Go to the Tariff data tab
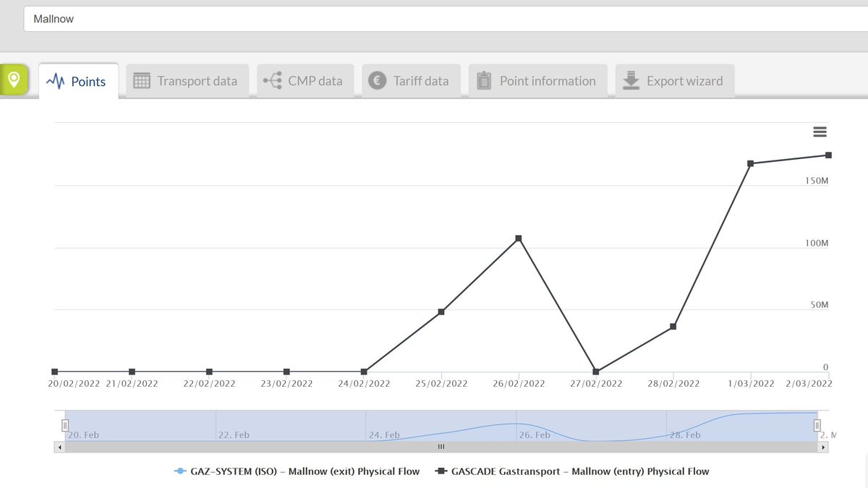Viewport: 868px width, 488px height. point(410,81)
